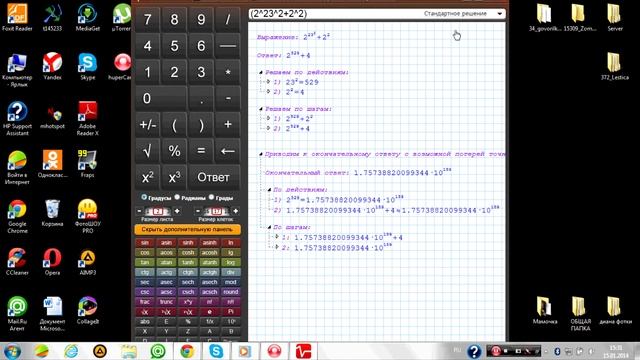The width and height of the screenshot is (640, 360).
Task: Open Google Chrome desktop icon
Action: click(x=17, y=216)
